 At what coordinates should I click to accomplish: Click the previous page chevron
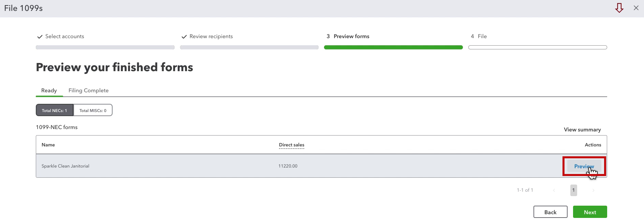coord(554,190)
